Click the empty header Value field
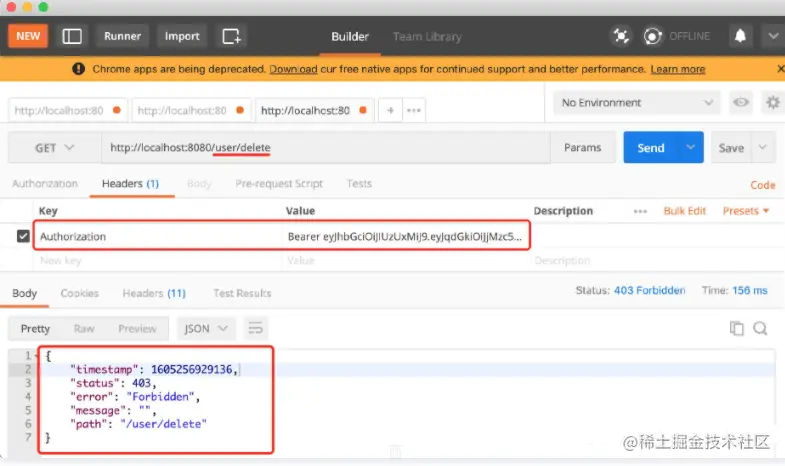 click(406, 260)
